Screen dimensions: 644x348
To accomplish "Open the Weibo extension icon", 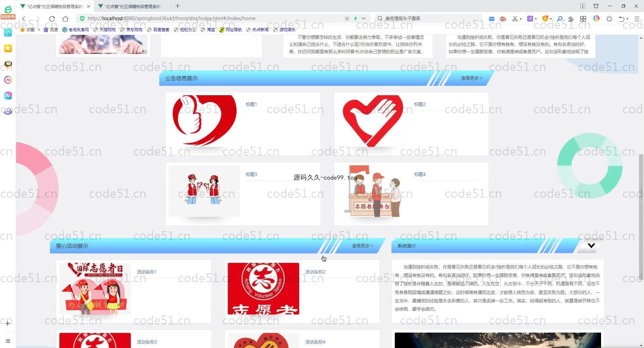I will (503, 19).
